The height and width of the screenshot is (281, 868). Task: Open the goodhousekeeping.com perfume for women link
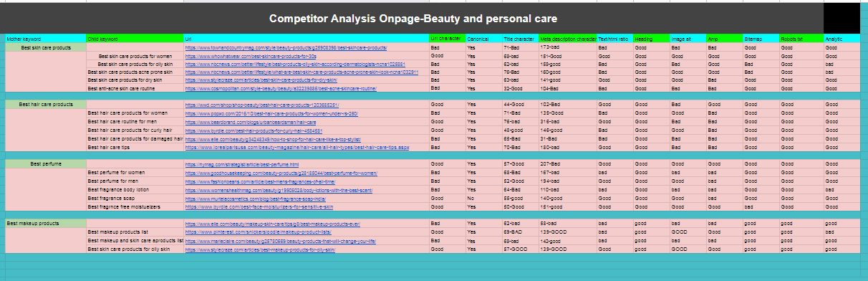(281, 173)
